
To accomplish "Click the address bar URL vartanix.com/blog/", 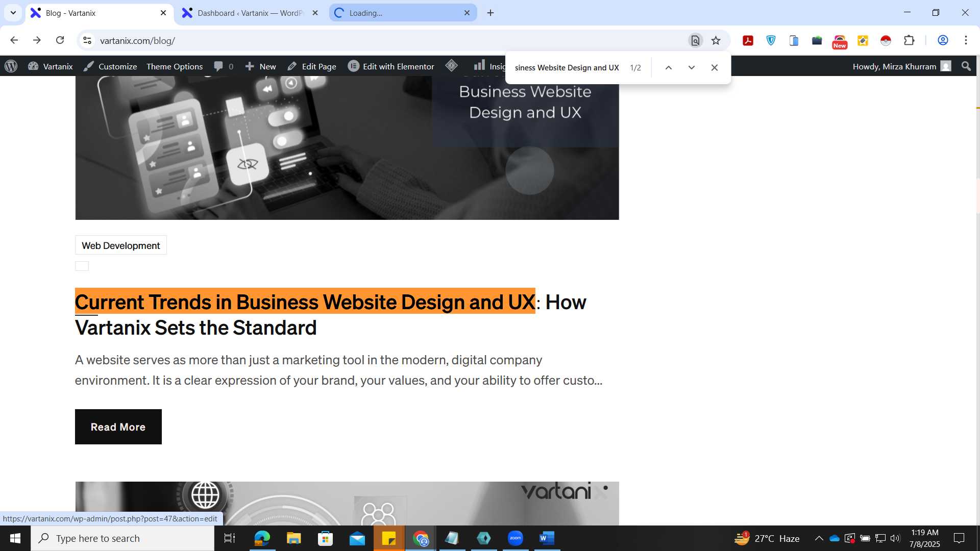I will (x=137, y=41).
